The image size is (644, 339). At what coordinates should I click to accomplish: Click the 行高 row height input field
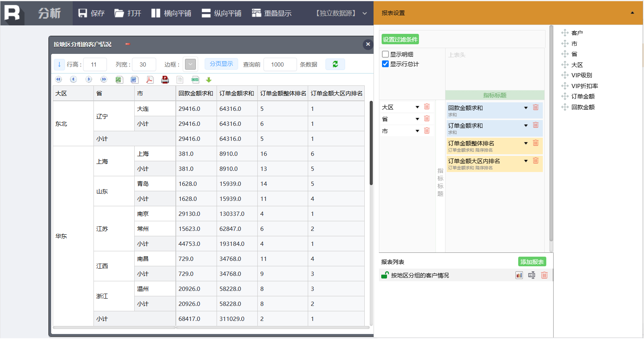95,64
